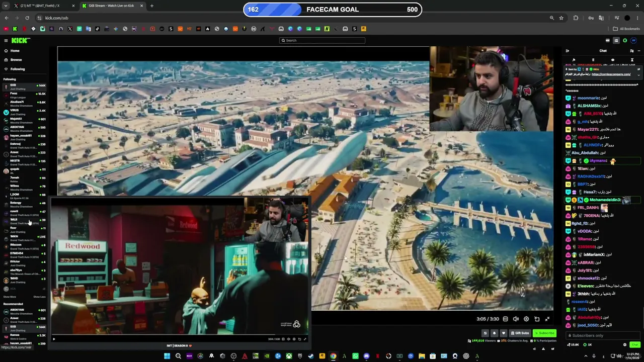Open a new browser tab
Image resolution: width=644 pixels, height=362 pixels.
(152, 6)
